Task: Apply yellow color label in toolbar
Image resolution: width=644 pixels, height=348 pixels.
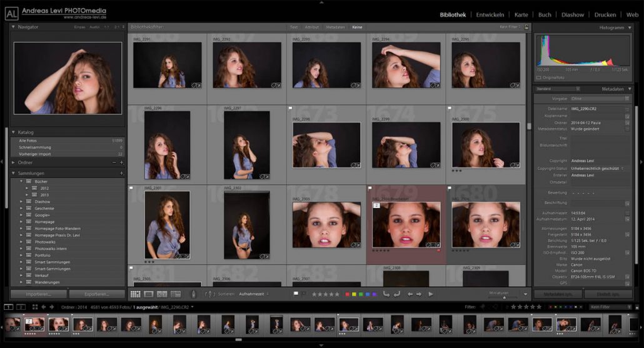Action: click(354, 294)
